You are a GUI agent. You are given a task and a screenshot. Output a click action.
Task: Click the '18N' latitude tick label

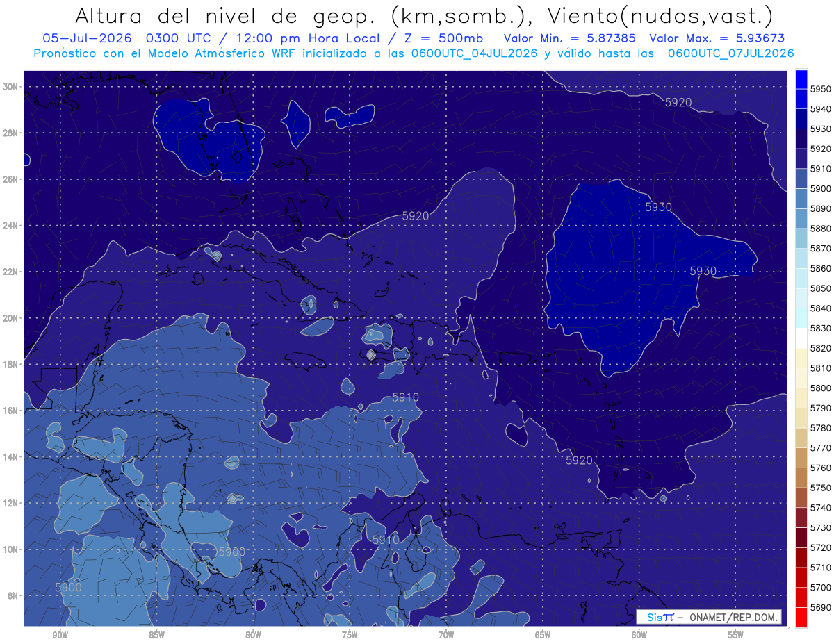[x=10, y=364]
